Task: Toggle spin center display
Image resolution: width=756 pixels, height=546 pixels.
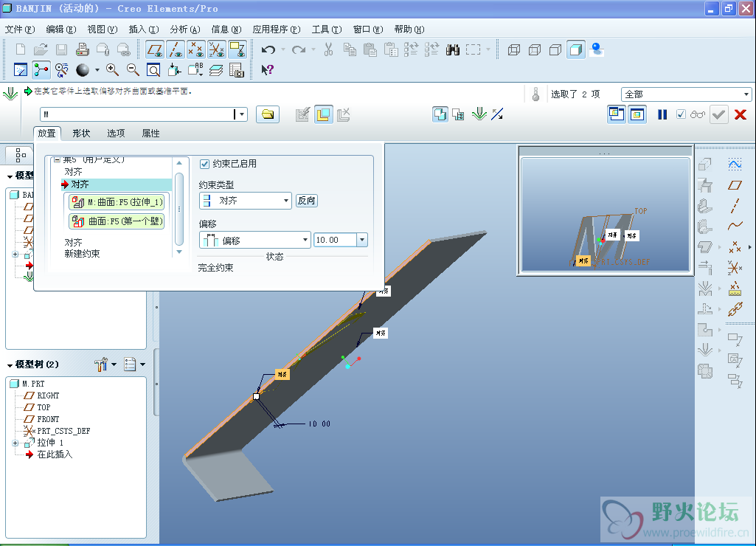Action: (41, 70)
